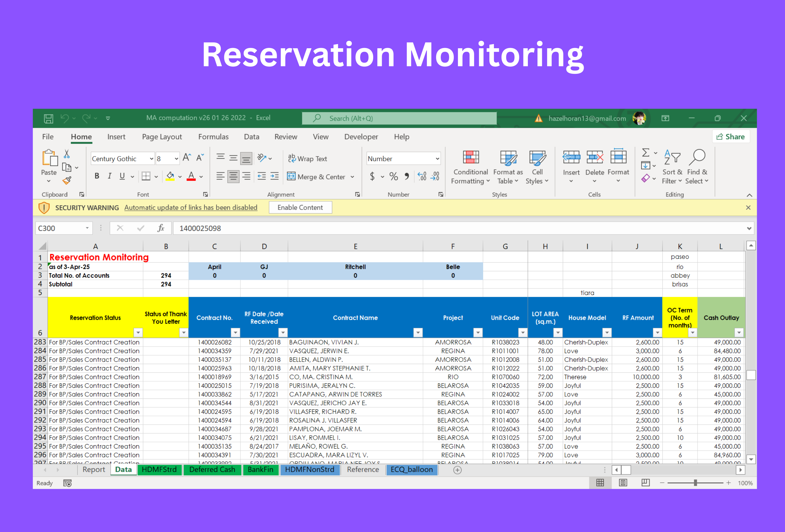Toggle Bold formatting

tap(97, 176)
